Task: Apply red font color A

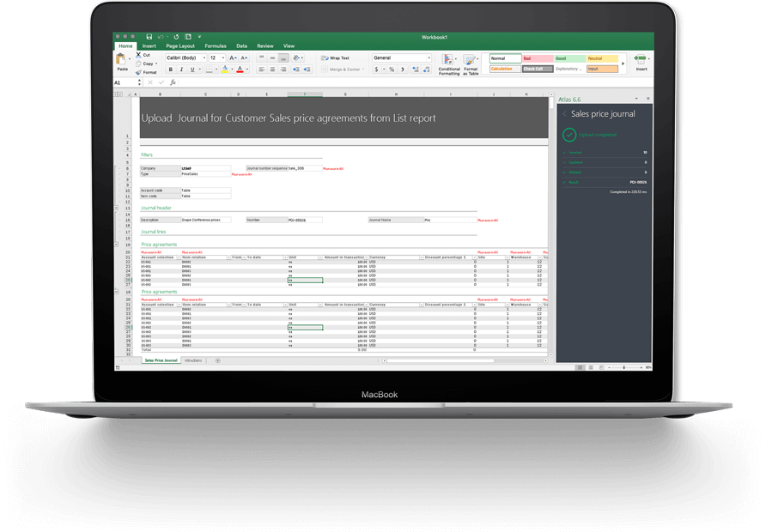Action: coord(240,70)
